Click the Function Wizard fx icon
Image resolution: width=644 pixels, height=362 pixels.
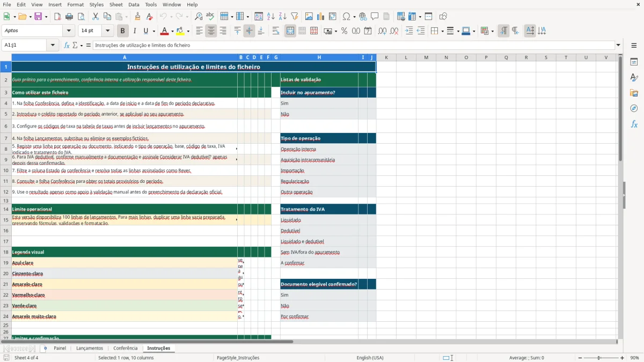67,46
